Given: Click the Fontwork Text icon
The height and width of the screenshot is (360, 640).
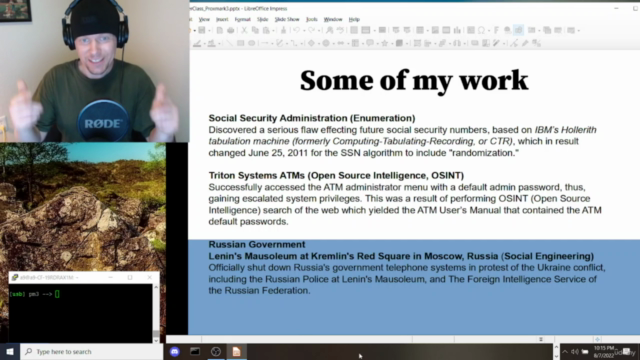Looking at the screenshot, I should coord(496,30).
